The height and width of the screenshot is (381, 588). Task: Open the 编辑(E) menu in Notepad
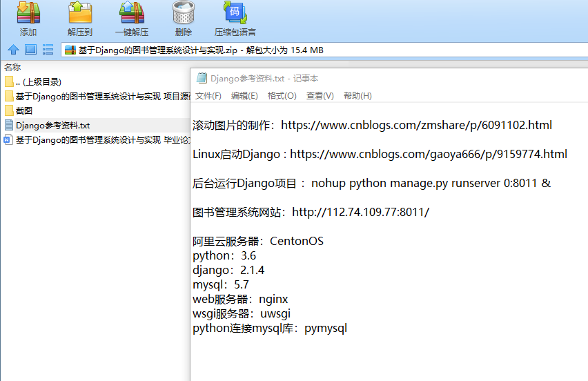[x=244, y=96]
